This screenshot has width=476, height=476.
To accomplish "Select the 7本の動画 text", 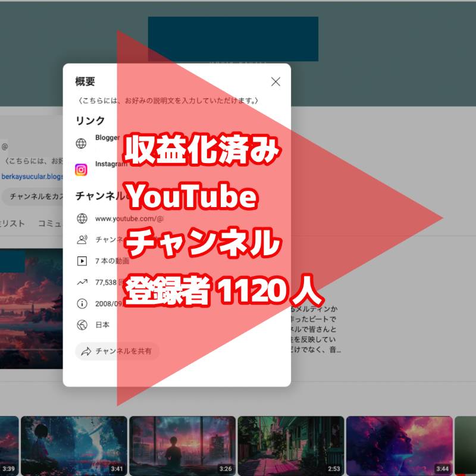I will coord(112,261).
